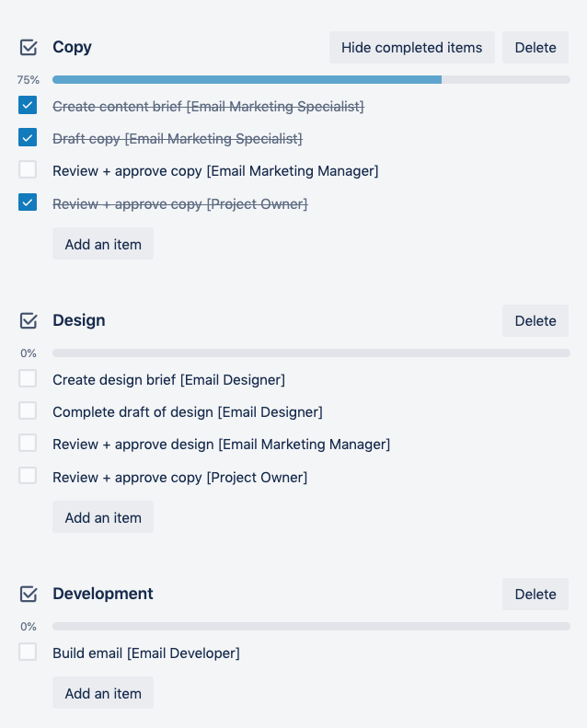Add an item to Design checklist

[103, 517]
